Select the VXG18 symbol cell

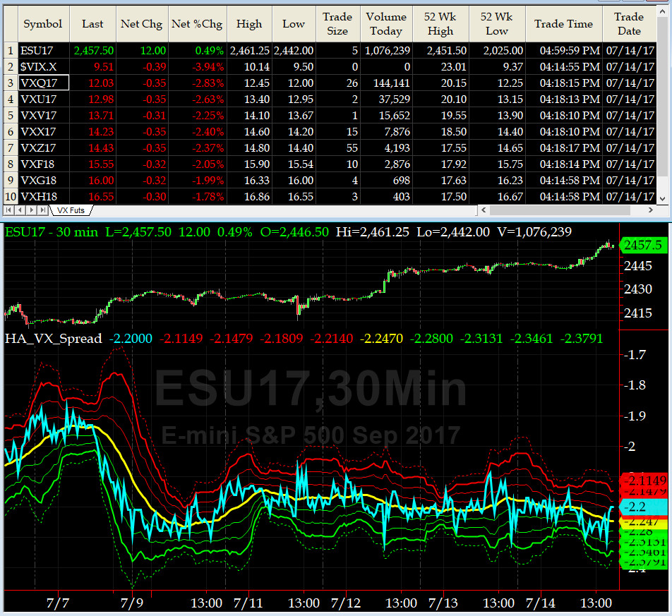pyautogui.click(x=44, y=181)
